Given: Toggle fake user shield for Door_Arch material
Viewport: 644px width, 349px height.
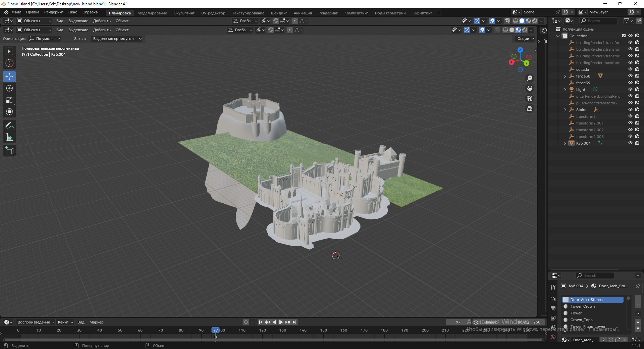Looking at the screenshot, I should pyautogui.click(x=611, y=340).
